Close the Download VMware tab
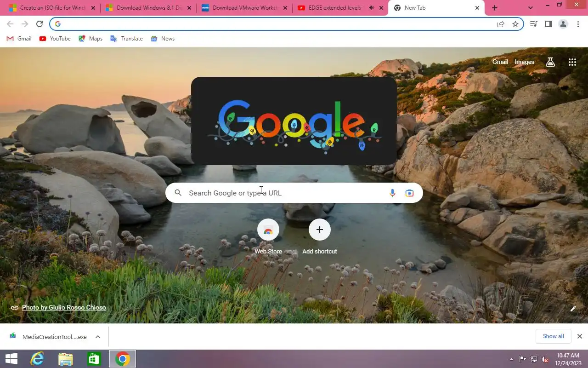The height and width of the screenshot is (368, 588). 285,8
